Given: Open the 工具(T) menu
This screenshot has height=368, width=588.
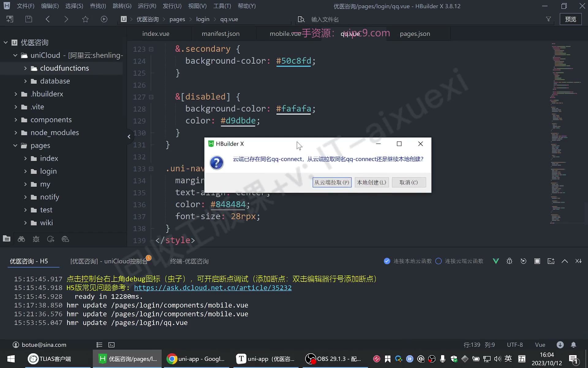Looking at the screenshot, I should pos(222,6).
